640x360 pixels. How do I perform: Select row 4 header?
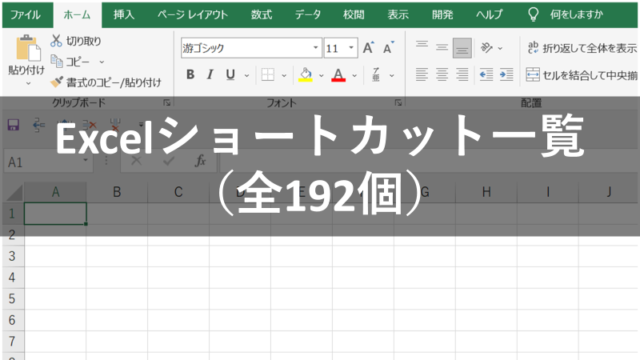pos(12,278)
